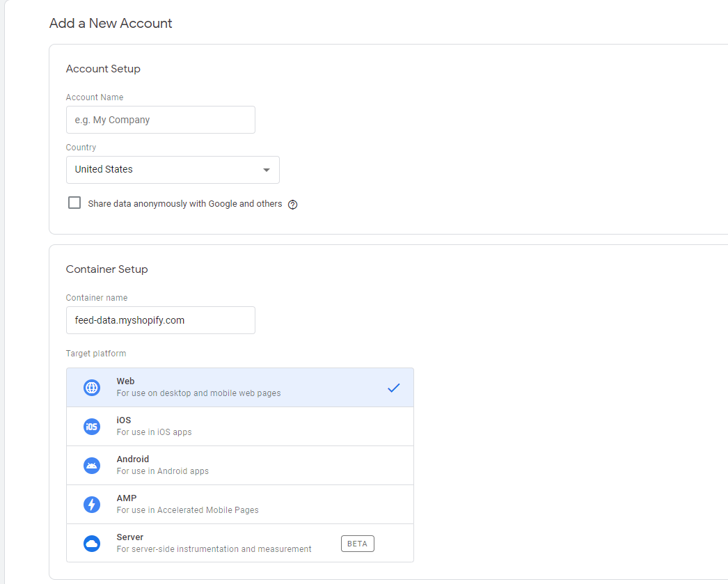Open the help icon beside Share data
This screenshot has width=728, height=584.
point(292,205)
